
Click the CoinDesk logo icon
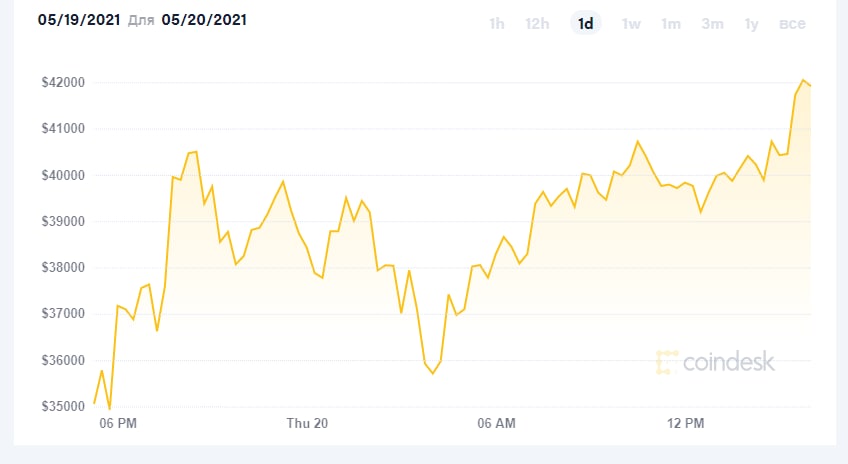[667, 362]
